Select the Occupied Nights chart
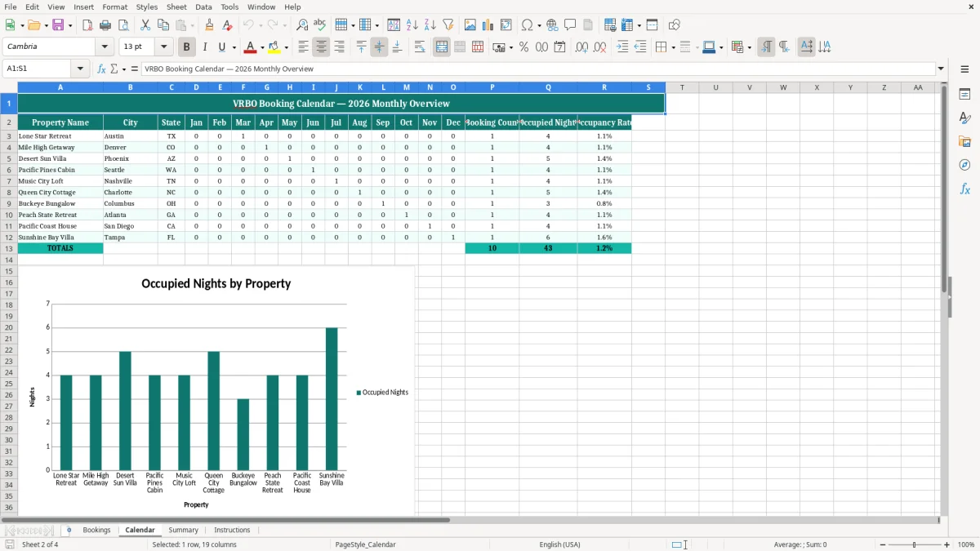The image size is (980, 551). coord(216,391)
